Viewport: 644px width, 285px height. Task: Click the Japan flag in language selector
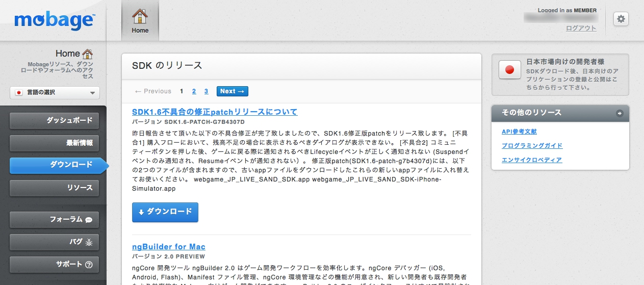pos(19,93)
